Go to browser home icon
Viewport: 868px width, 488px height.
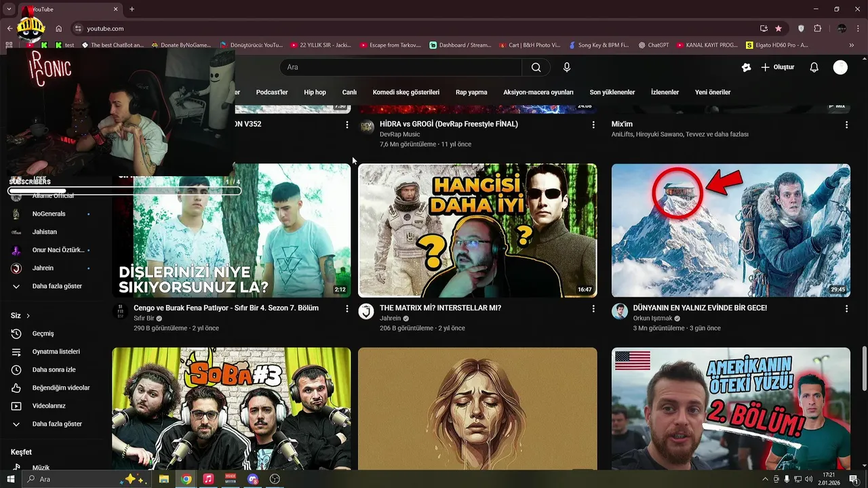tap(59, 28)
